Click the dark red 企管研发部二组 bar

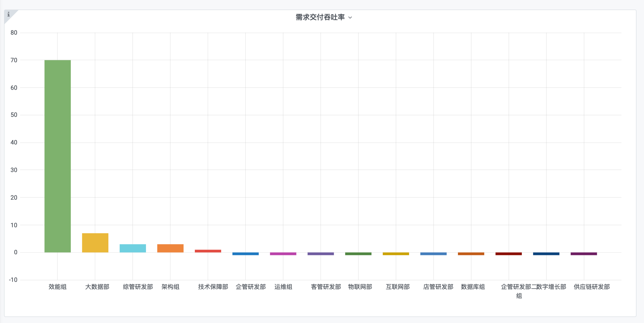point(509,254)
